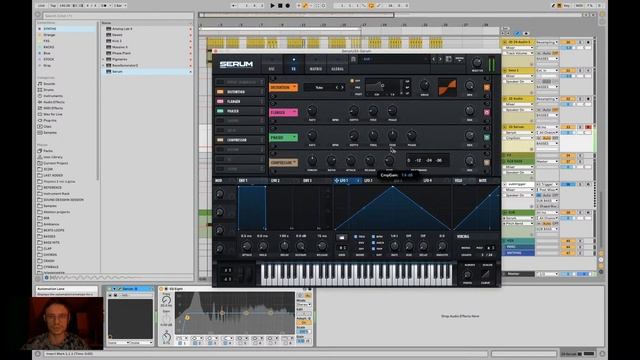
Task: Open the Flanger effect label dropdown
Action: click(x=283, y=112)
